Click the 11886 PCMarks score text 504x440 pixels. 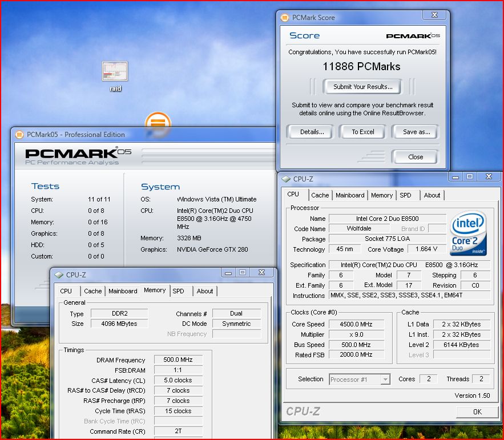[x=361, y=67]
